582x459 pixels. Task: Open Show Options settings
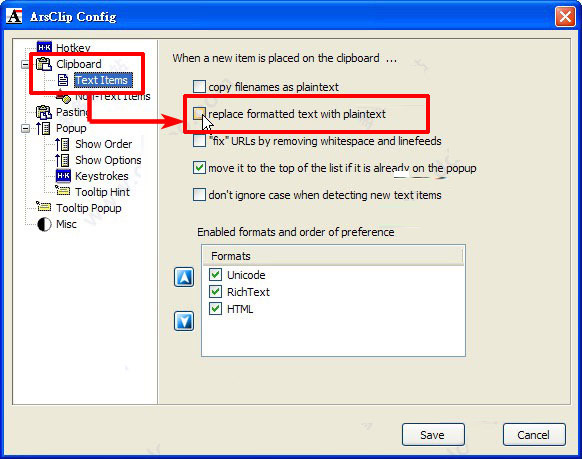point(108,160)
